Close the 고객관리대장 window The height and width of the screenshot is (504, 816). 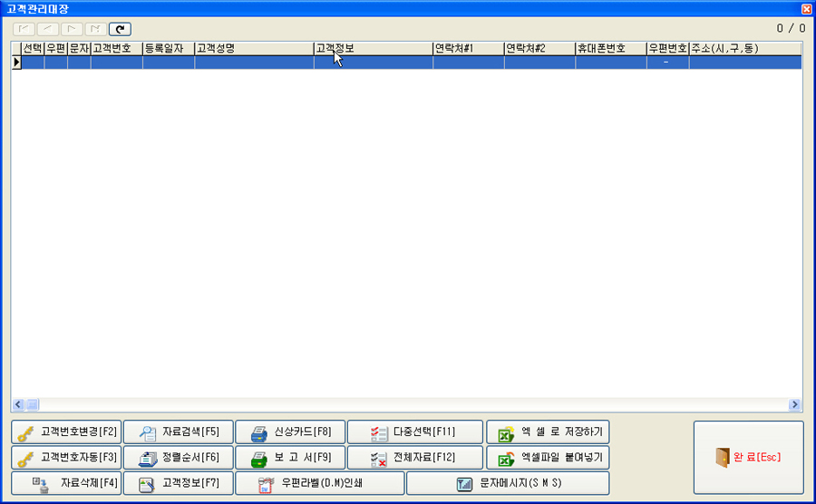[x=807, y=9]
